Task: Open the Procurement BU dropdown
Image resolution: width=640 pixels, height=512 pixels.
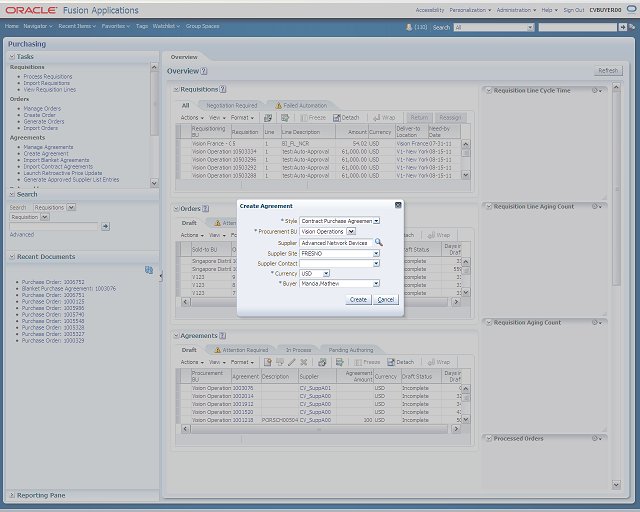Action: 351,232
